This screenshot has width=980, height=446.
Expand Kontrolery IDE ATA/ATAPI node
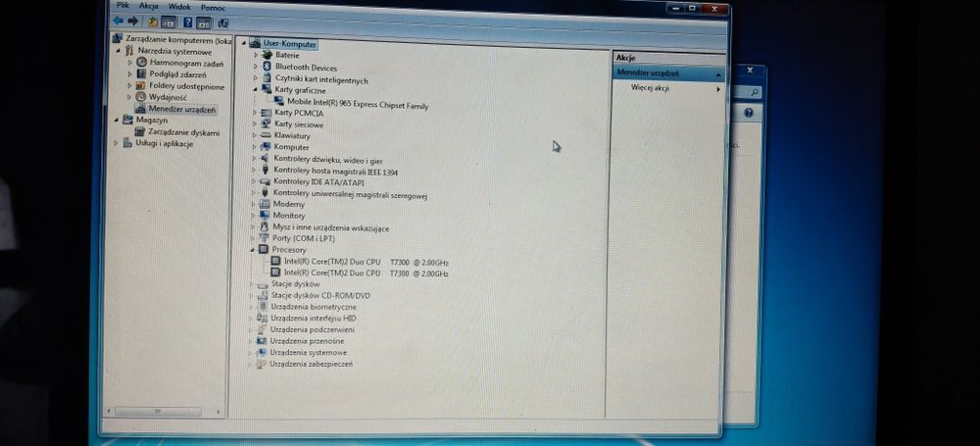254,181
